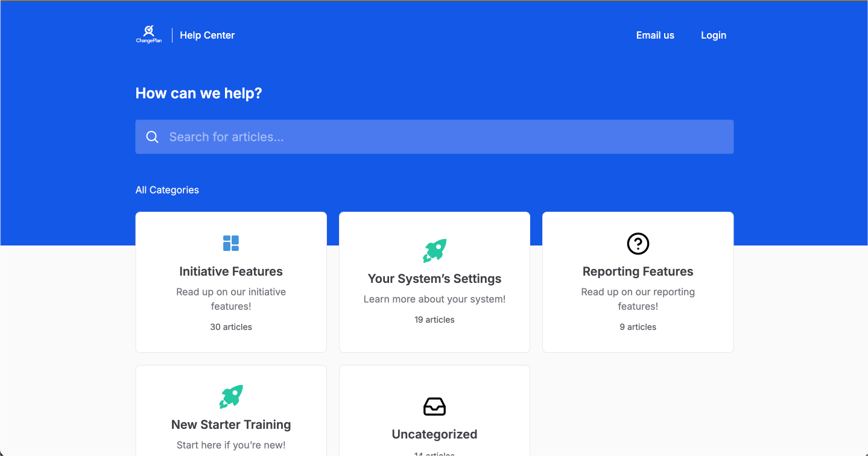Viewport: 868px width, 456px height.
Task: Click the 9 articles count on Reporting Features
Action: 638,326
